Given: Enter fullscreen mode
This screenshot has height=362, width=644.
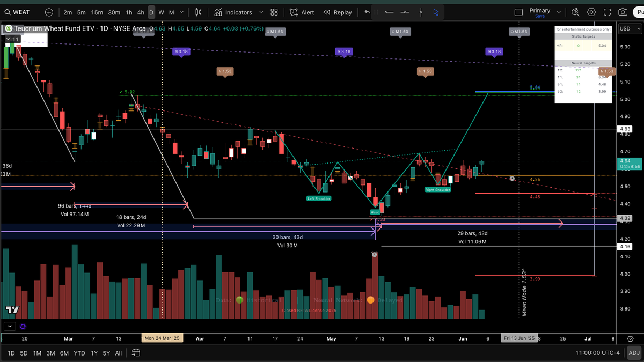Looking at the screenshot, I should coord(608,12).
